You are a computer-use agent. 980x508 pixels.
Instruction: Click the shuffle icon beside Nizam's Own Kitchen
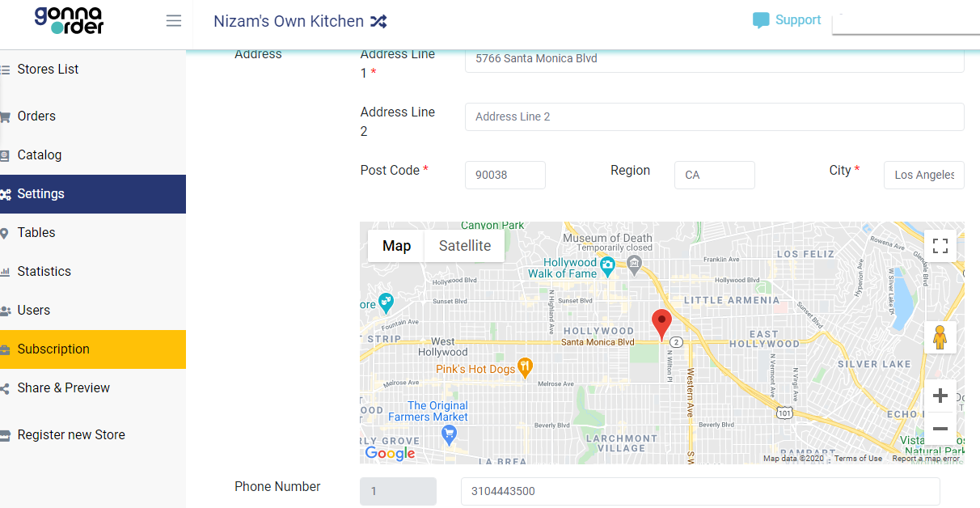[378, 22]
